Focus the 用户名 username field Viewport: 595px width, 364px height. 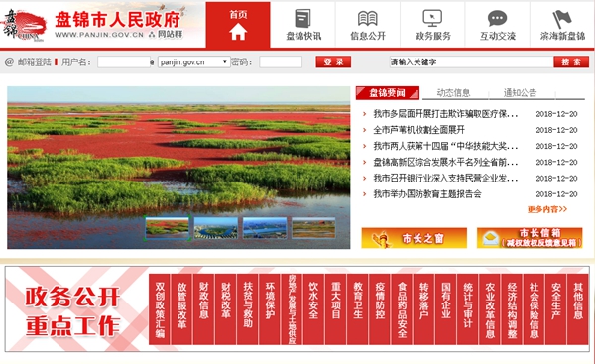(x=124, y=61)
